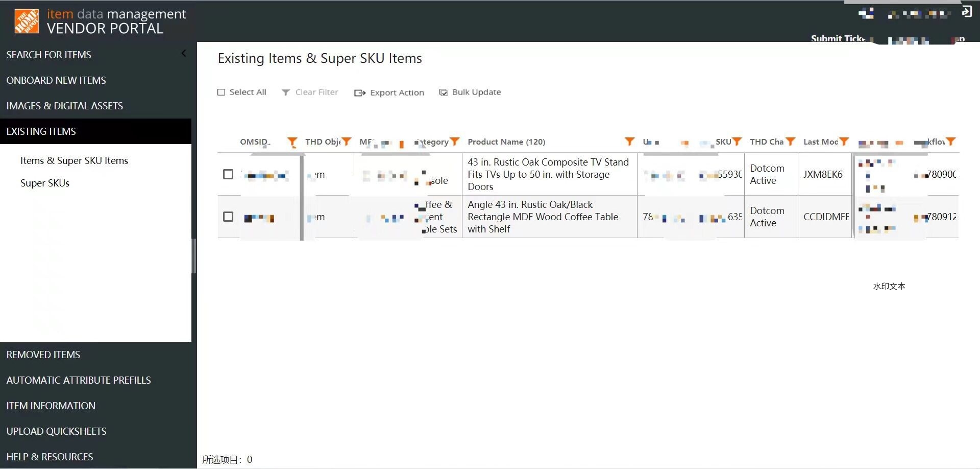The height and width of the screenshot is (469, 980).
Task: Select the TV Stand row checkbox
Action: (228, 174)
